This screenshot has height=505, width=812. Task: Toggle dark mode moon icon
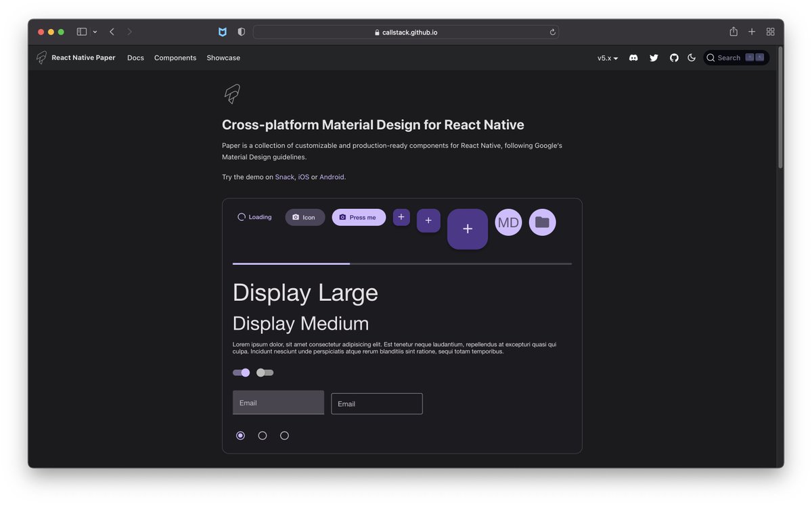point(692,58)
